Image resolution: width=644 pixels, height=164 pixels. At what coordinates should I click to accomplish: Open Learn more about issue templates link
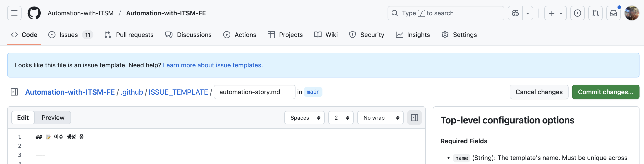coord(213,65)
